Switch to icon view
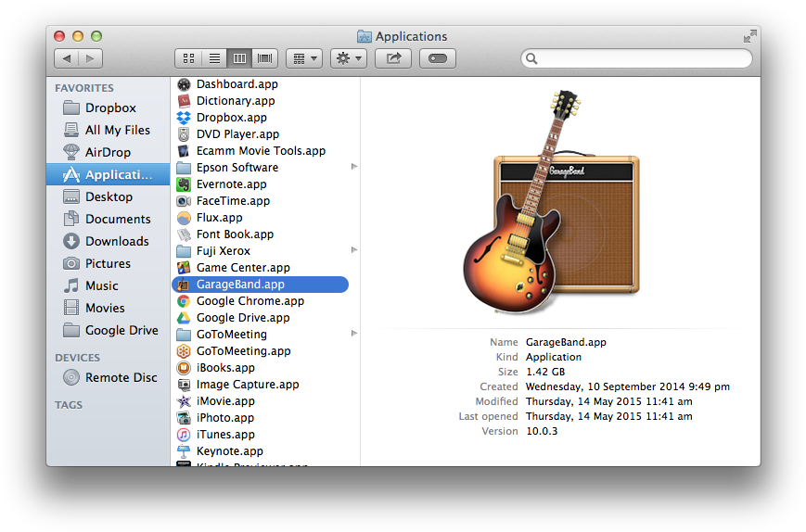The width and height of the screenshot is (806, 532). (x=188, y=58)
